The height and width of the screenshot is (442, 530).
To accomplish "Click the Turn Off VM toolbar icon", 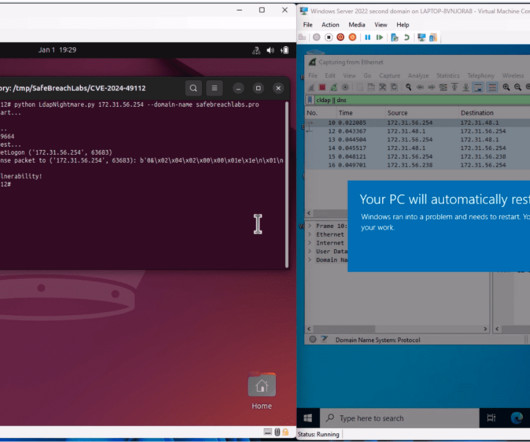I will tap(329, 37).
